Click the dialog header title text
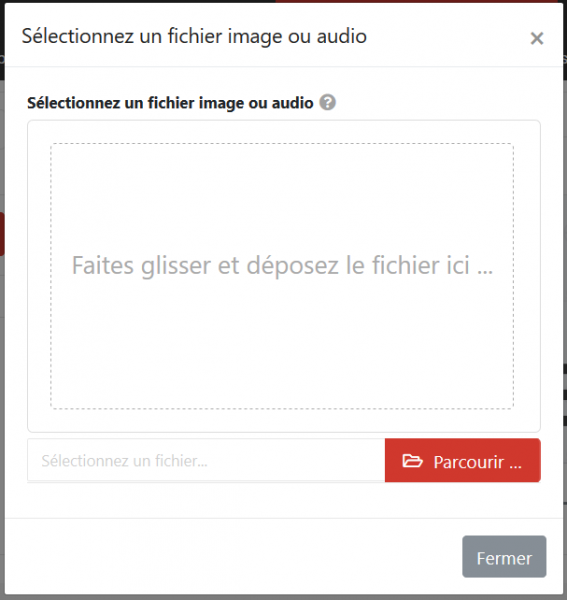Image resolution: width=567 pixels, height=600 pixels. click(x=194, y=36)
